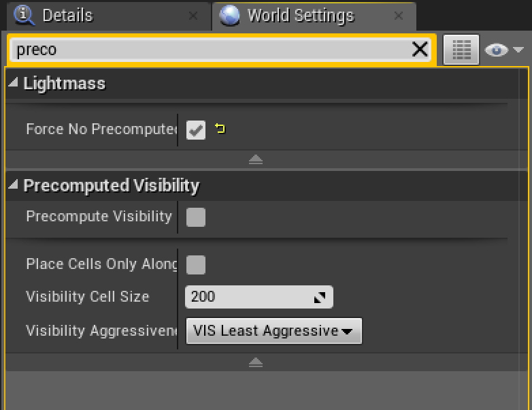Collapse the Lightmass section
The height and width of the screenshot is (410, 532).
(x=14, y=83)
